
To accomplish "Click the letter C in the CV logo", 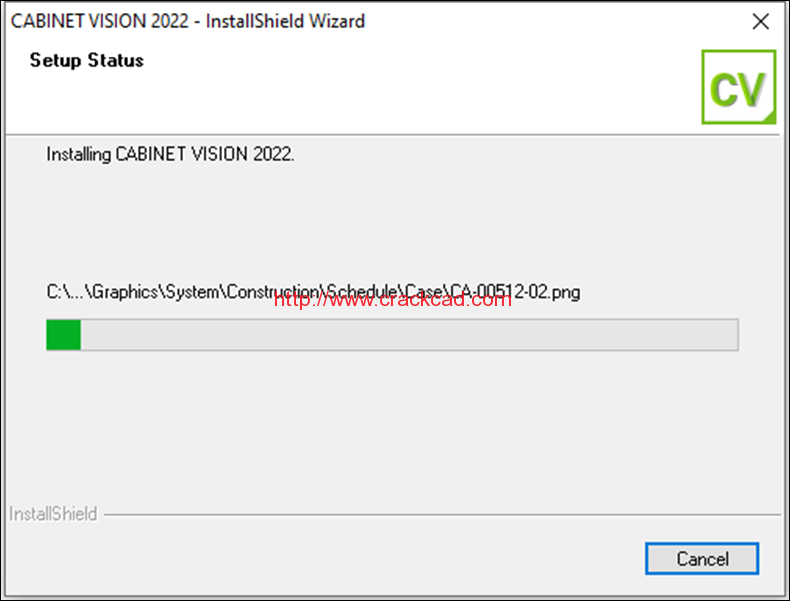I will click(x=722, y=90).
